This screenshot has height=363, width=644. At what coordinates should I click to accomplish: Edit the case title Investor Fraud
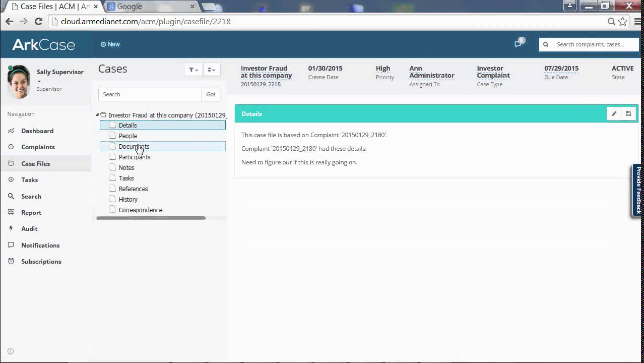pyautogui.click(x=266, y=72)
